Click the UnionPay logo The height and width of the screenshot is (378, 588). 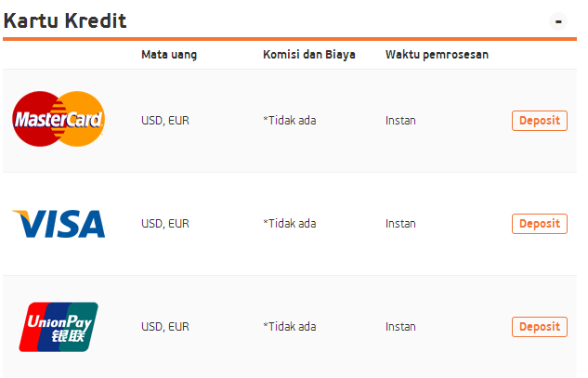click(59, 327)
